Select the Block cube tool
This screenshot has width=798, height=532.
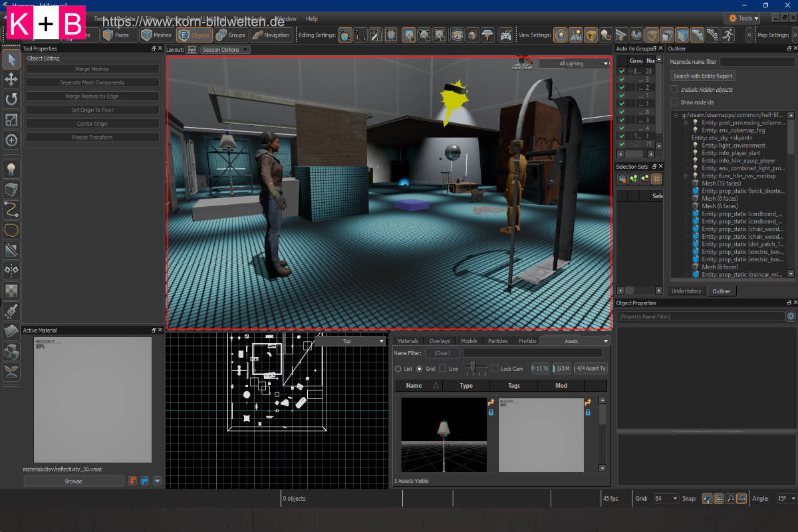11,189
